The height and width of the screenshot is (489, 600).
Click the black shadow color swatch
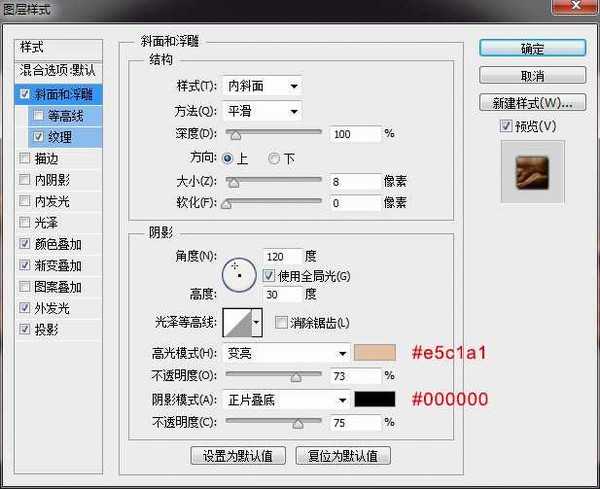[x=375, y=399]
